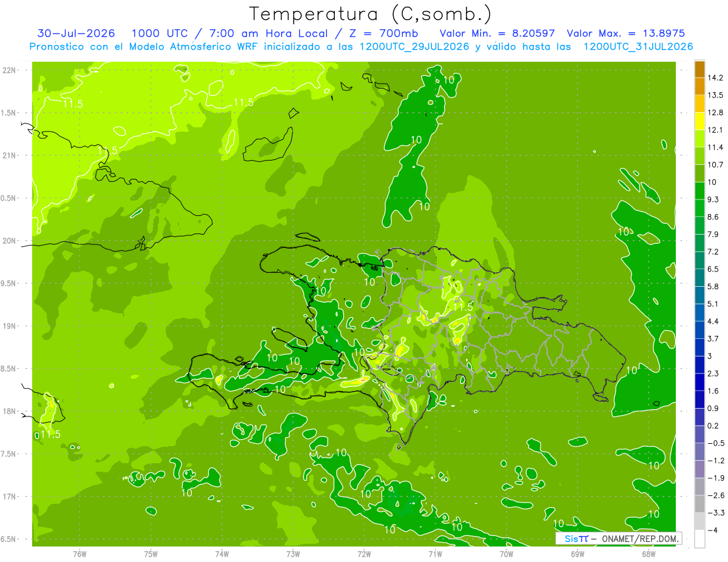Image resolution: width=728 pixels, height=562 pixels.
Task: Click the dark orange swatch above 14.2
Action: coord(699,69)
